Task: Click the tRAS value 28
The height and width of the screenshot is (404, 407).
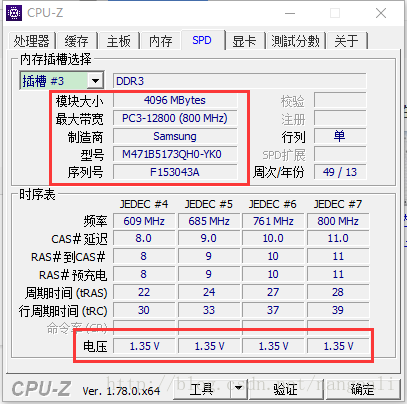Action: click(x=338, y=292)
